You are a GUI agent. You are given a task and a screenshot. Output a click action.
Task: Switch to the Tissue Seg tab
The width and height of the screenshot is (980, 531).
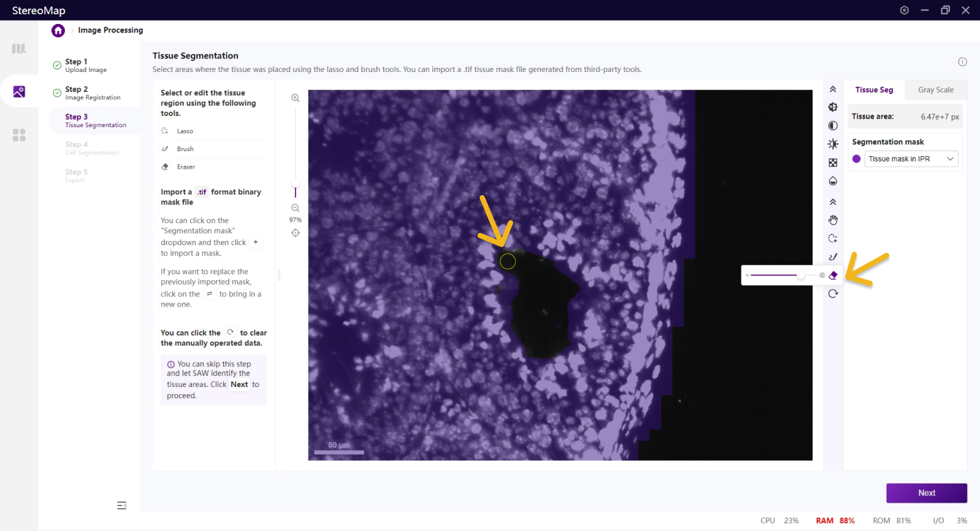pos(874,90)
